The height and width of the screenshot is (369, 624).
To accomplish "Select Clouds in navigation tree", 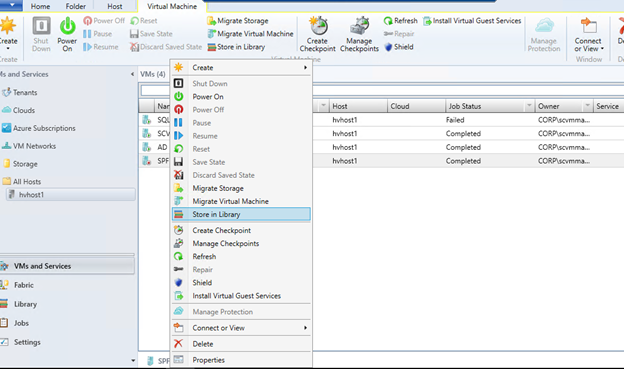I will coord(18,110).
